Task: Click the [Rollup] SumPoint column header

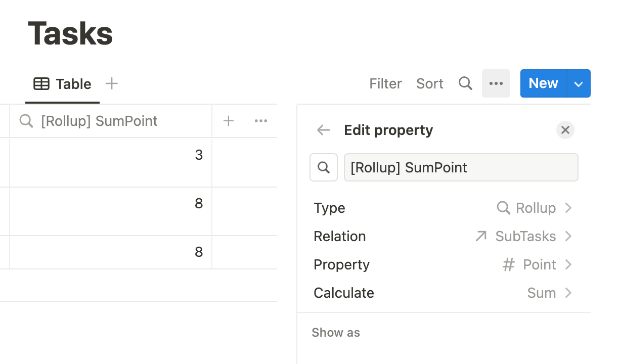Action: click(x=99, y=121)
